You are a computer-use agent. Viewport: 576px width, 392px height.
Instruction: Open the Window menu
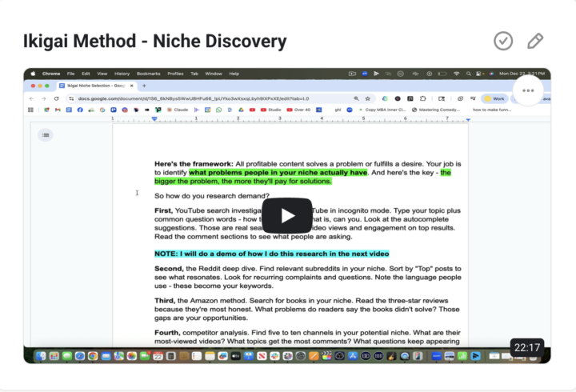214,74
